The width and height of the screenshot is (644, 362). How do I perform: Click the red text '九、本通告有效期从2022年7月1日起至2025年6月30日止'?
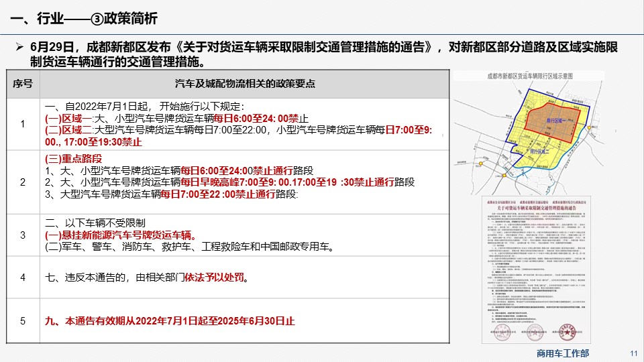pos(170,321)
